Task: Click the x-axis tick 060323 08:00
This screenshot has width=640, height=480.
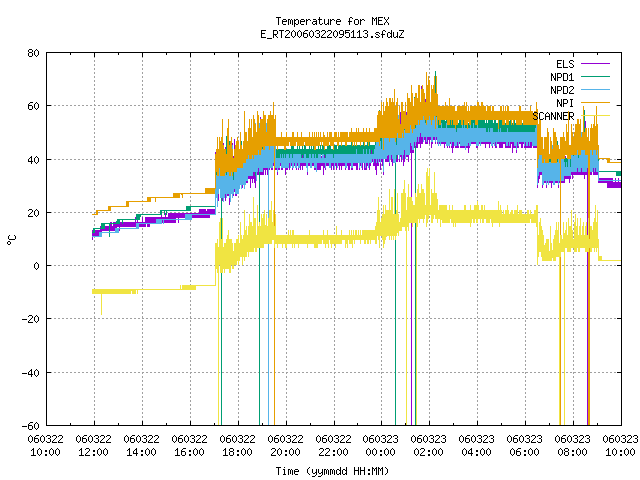Action: [573, 445]
